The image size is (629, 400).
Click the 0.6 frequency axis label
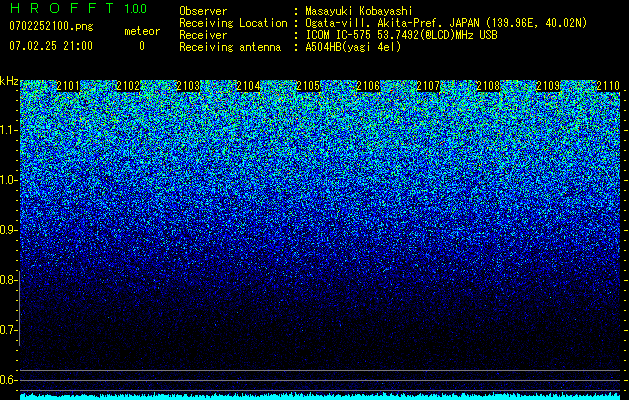coord(8,380)
